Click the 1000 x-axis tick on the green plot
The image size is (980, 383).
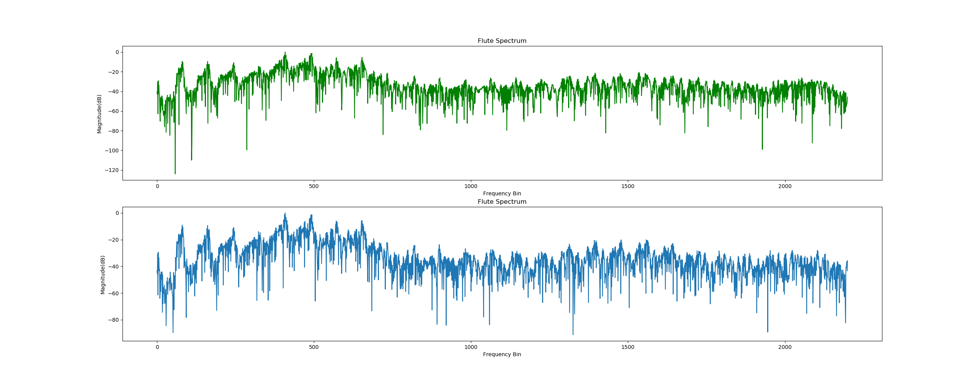470,187
